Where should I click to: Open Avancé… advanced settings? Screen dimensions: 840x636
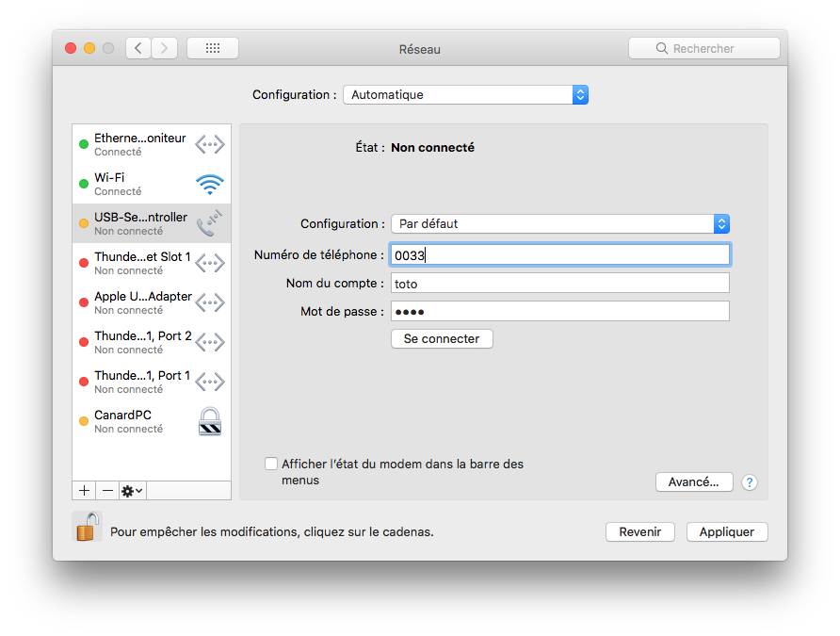[x=694, y=481]
